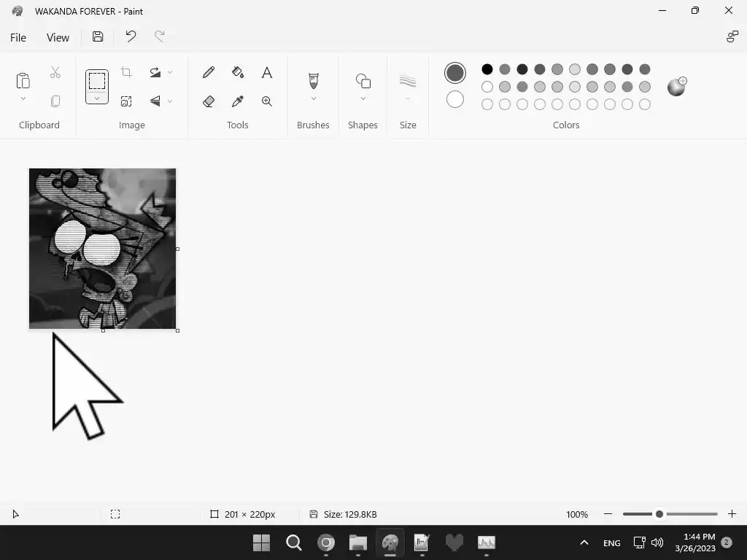Open the View menu
Image resolution: width=747 pixels, height=560 pixels.
pyautogui.click(x=58, y=38)
